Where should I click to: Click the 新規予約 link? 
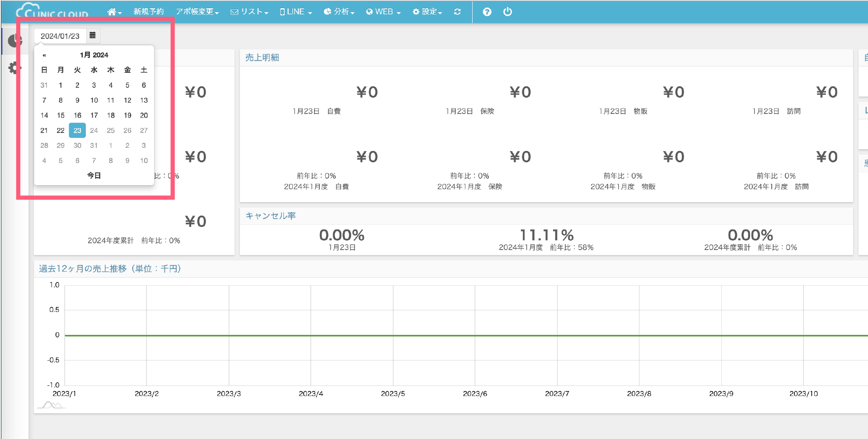tap(148, 12)
